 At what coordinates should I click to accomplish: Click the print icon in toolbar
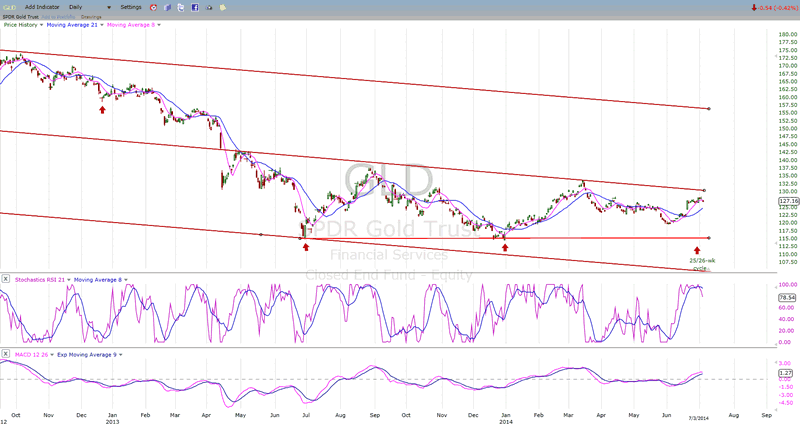pyautogui.click(x=209, y=7)
